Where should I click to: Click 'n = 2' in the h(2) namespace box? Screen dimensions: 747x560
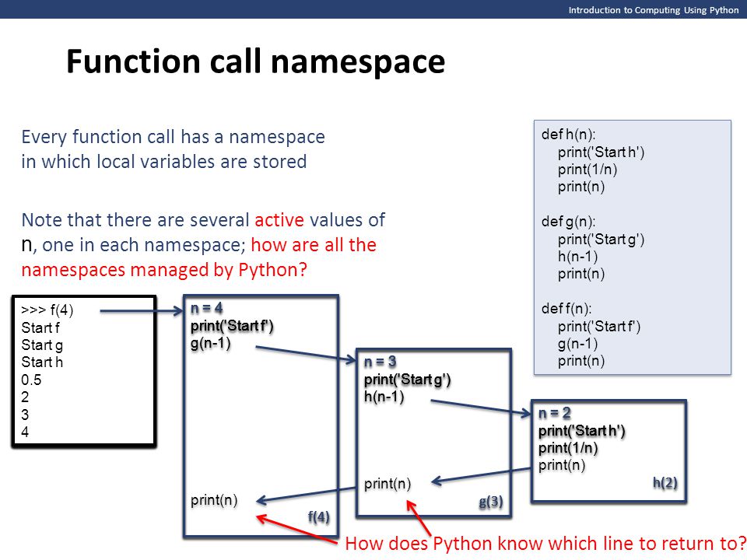tap(555, 413)
